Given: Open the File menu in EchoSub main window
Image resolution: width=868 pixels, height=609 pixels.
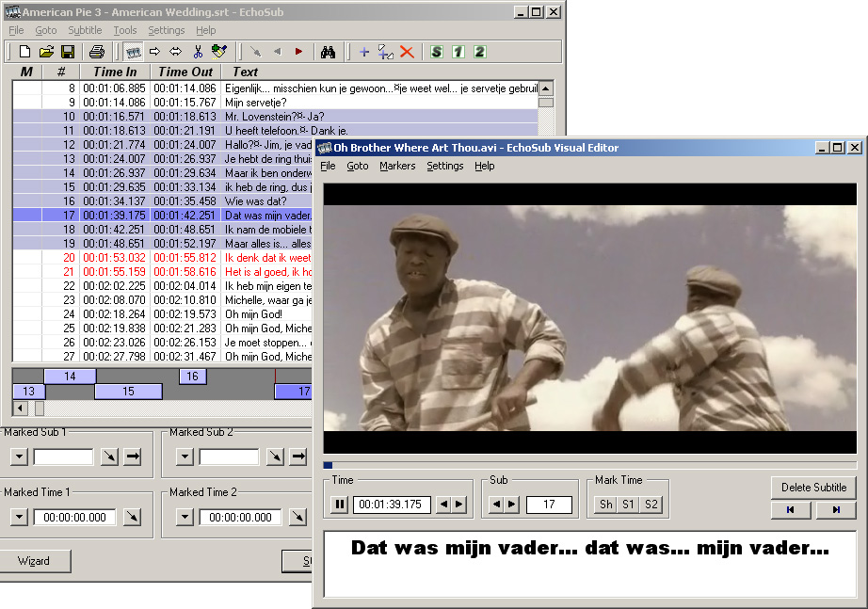Looking at the screenshot, I should click(16, 30).
